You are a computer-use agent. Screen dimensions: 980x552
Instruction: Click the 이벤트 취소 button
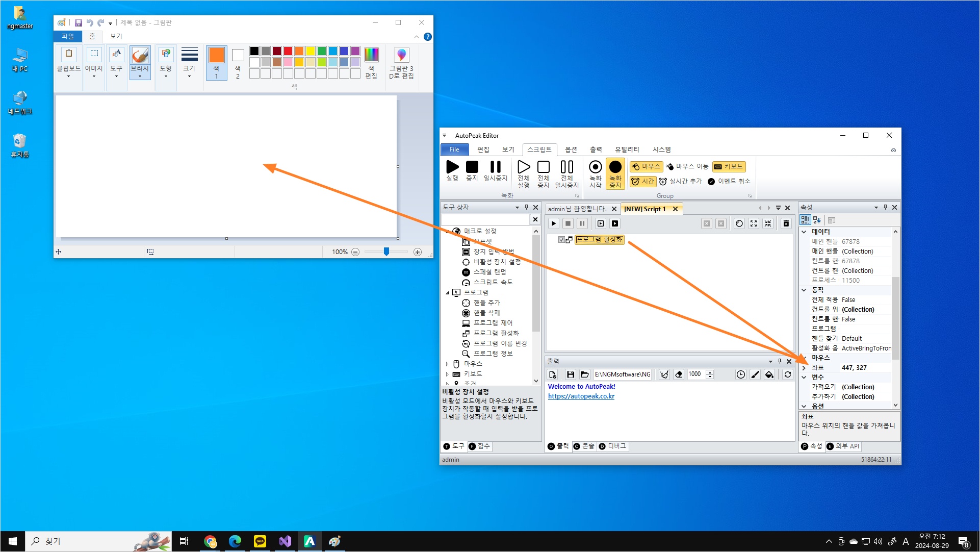(729, 181)
